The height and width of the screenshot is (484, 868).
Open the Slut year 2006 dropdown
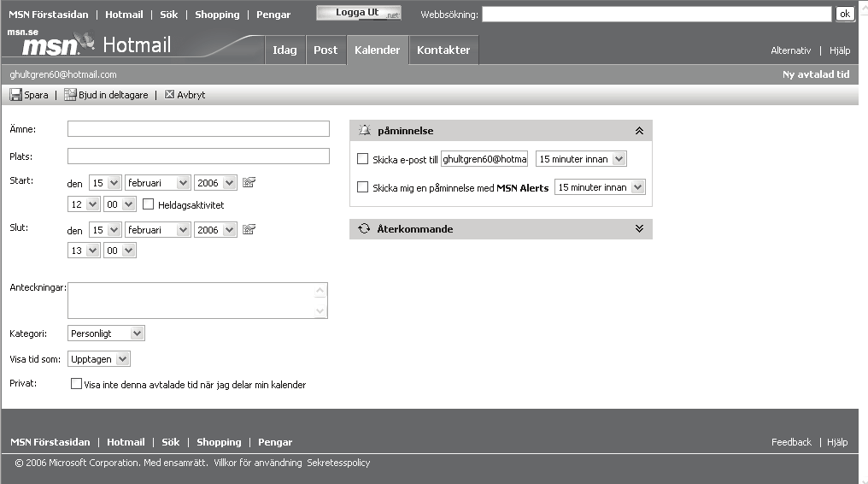pyautogui.click(x=215, y=230)
